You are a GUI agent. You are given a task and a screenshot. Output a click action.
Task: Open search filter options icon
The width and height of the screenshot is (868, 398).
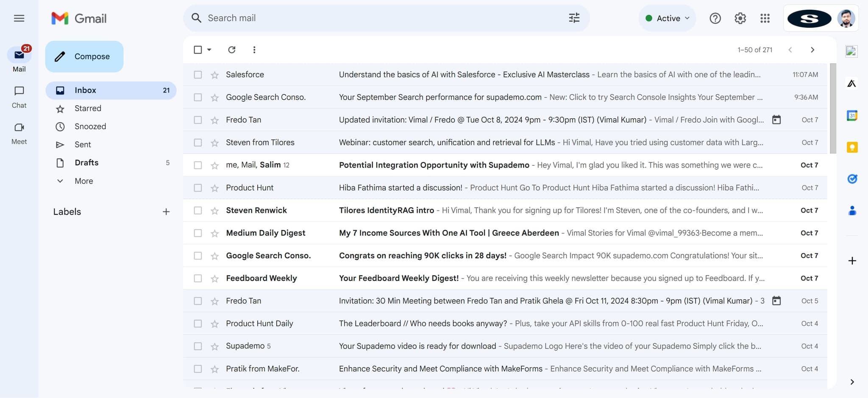(x=574, y=18)
